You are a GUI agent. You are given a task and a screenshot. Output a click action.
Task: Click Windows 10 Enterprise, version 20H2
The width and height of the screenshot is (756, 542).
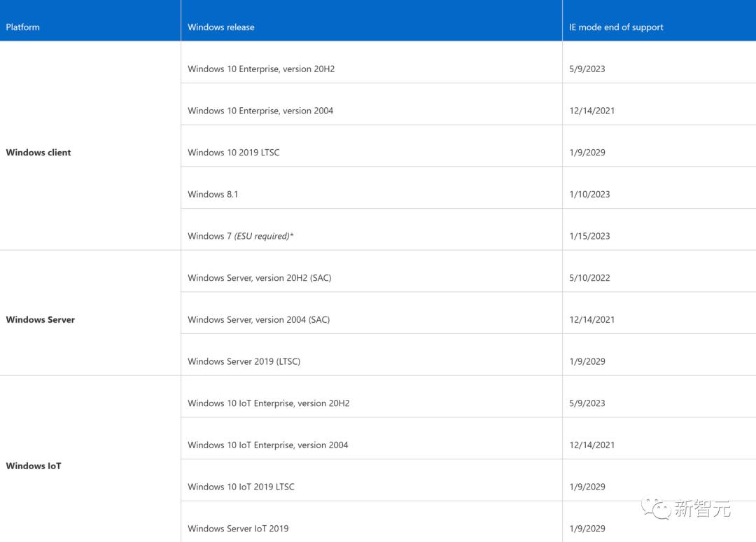[261, 69]
